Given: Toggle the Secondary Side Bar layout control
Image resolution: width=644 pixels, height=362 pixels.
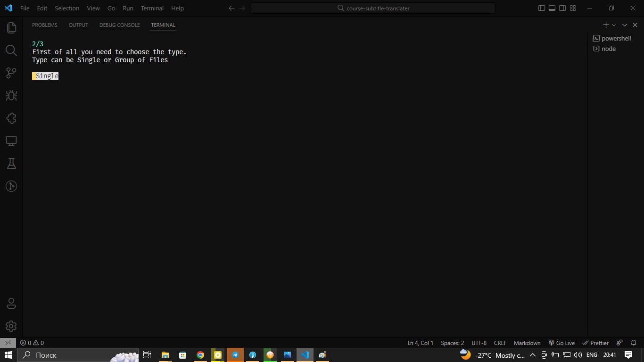Looking at the screenshot, I should (x=562, y=8).
